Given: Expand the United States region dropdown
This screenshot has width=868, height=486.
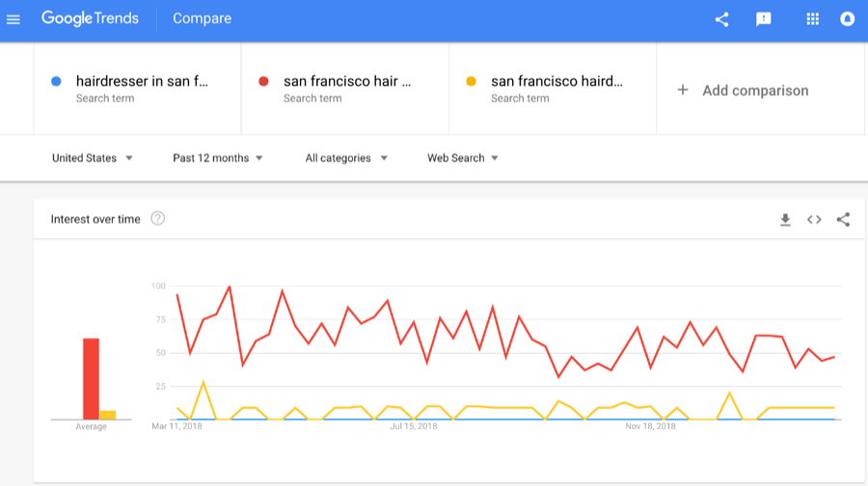Looking at the screenshot, I should 93,158.
